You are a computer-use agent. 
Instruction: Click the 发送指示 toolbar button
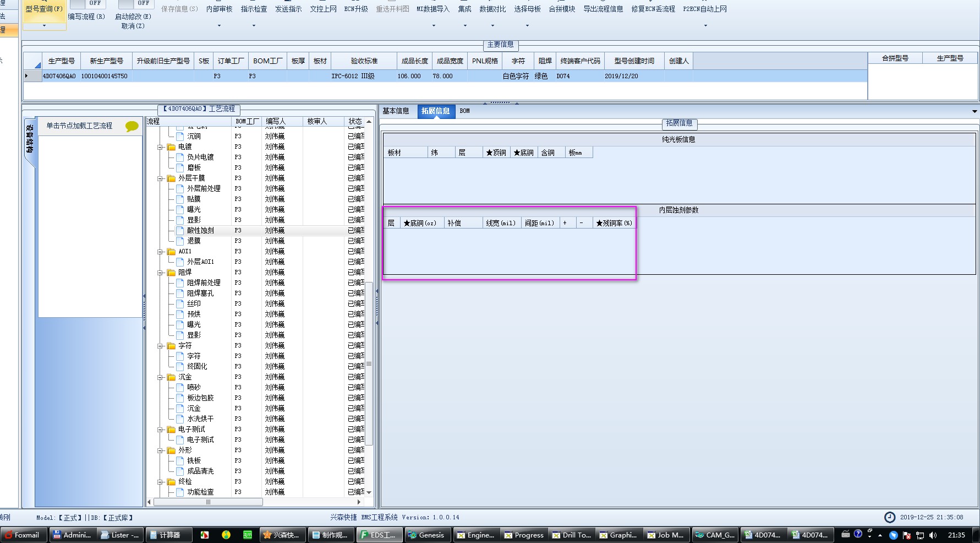[288, 9]
